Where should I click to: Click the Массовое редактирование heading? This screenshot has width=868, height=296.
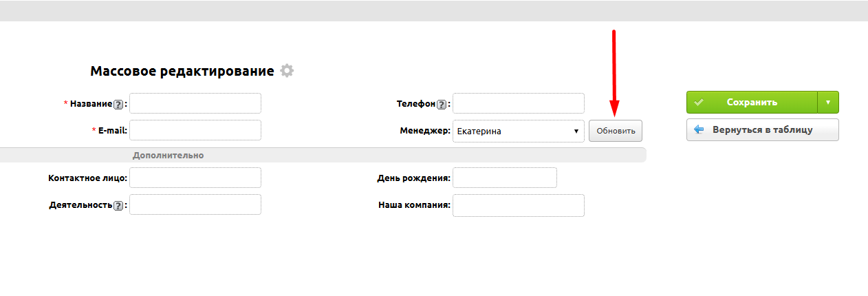pos(182,71)
